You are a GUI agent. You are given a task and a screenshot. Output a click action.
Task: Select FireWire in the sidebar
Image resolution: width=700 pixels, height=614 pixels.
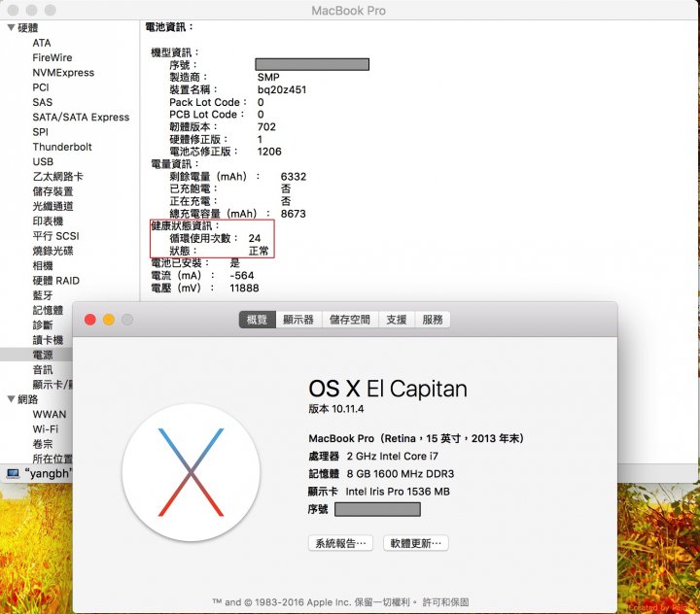[x=52, y=57]
